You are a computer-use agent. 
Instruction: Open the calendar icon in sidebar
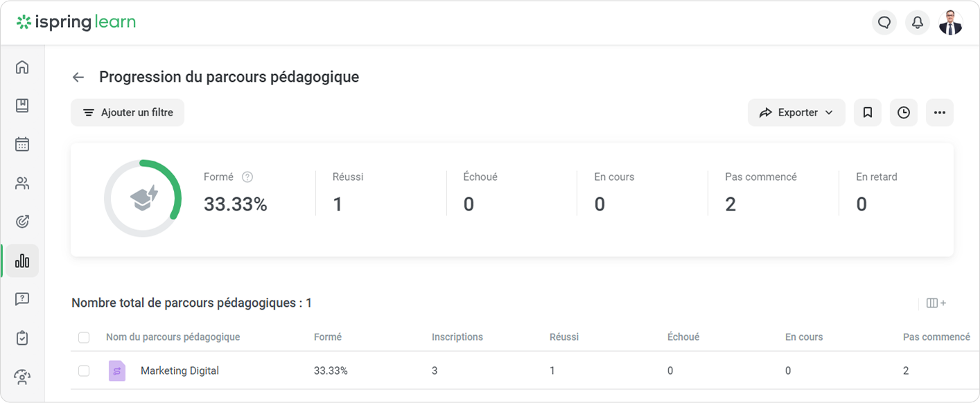pyautogui.click(x=22, y=145)
